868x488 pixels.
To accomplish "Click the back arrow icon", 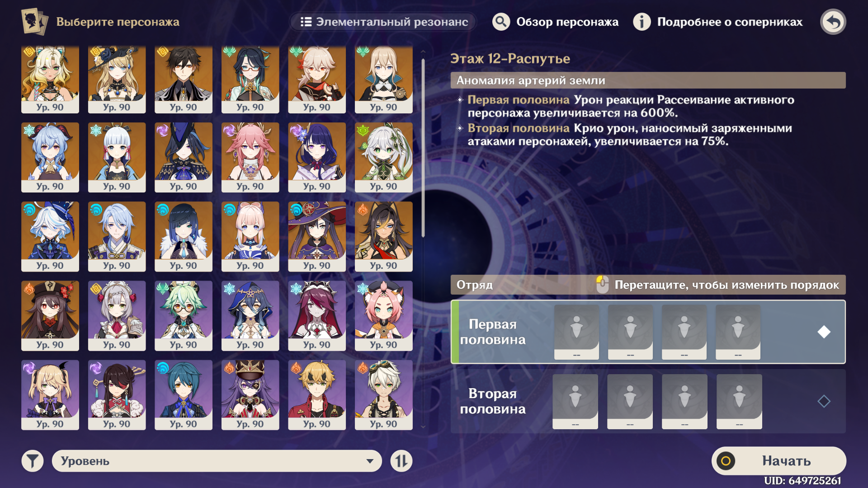I will click(x=833, y=22).
